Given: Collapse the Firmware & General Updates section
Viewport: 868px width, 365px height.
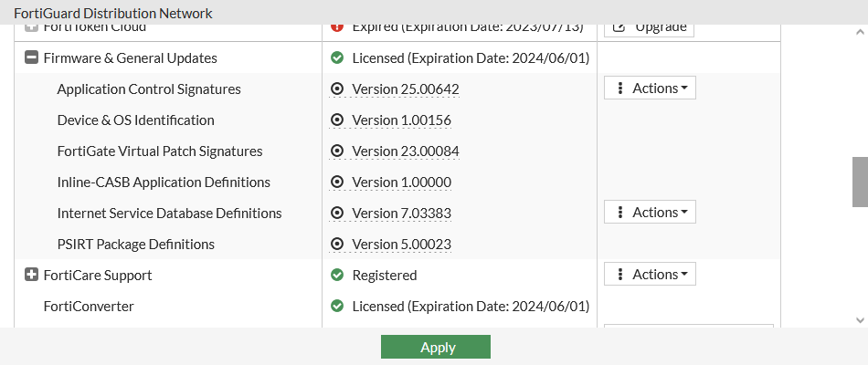Looking at the screenshot, I should (31, 58).
